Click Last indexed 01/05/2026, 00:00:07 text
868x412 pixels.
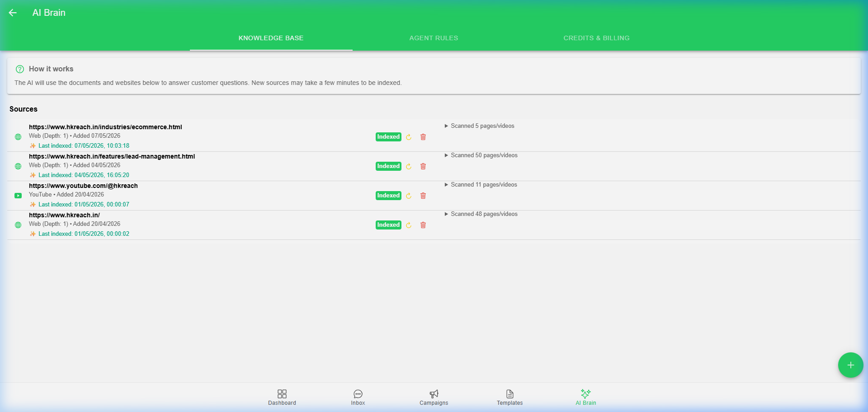(84, 205)
